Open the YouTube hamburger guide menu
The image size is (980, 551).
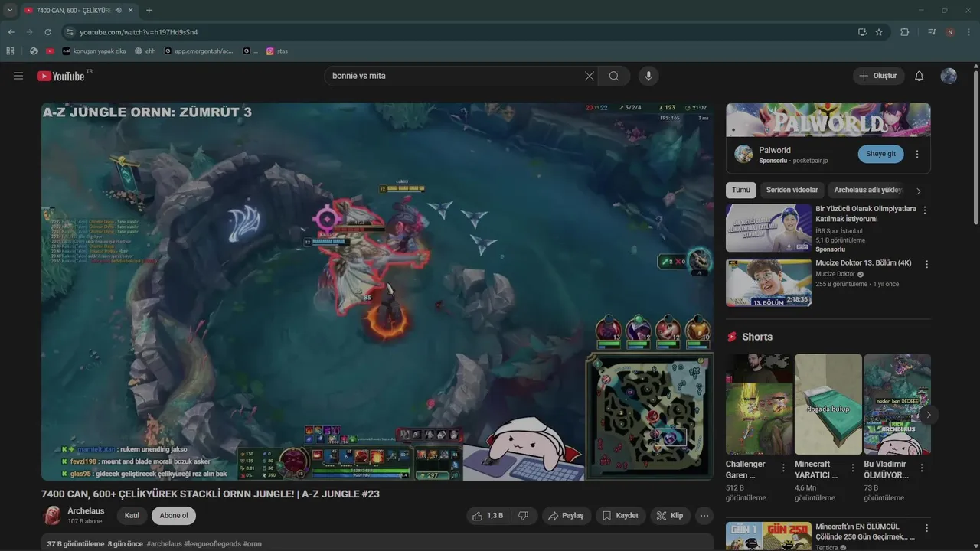[18, 76]
